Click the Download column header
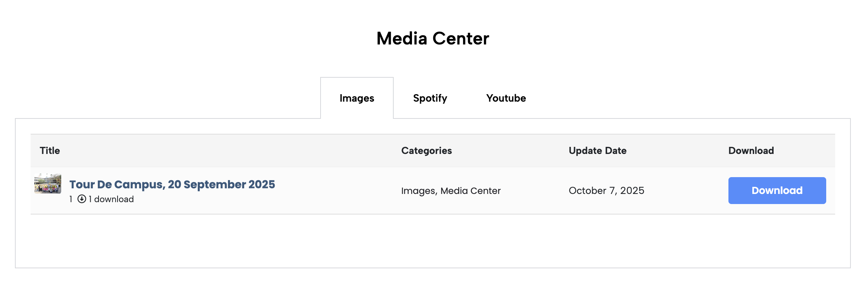The image size is (868, 284). pos(751,151)
